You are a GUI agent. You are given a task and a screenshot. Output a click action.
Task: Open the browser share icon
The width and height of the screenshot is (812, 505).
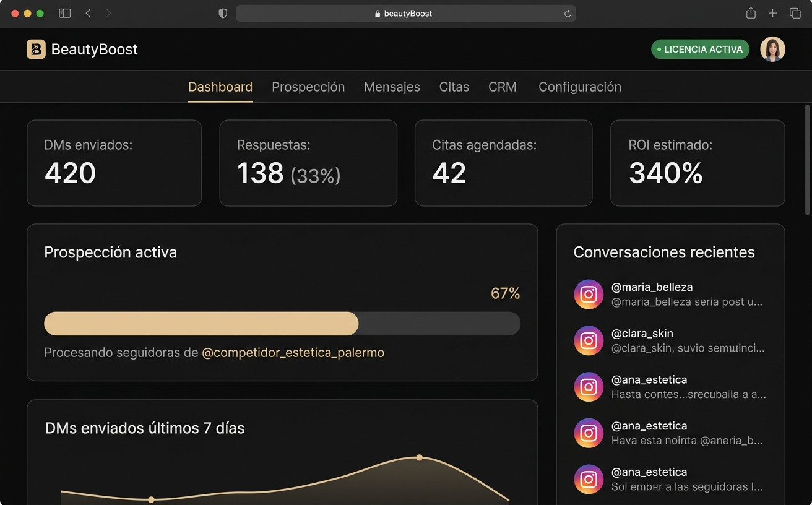(x=751, y=13)
